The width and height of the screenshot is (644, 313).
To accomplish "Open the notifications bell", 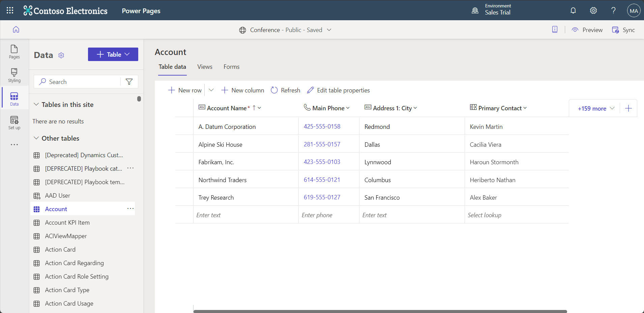I will pyautogui.click(x=573, y=10).
